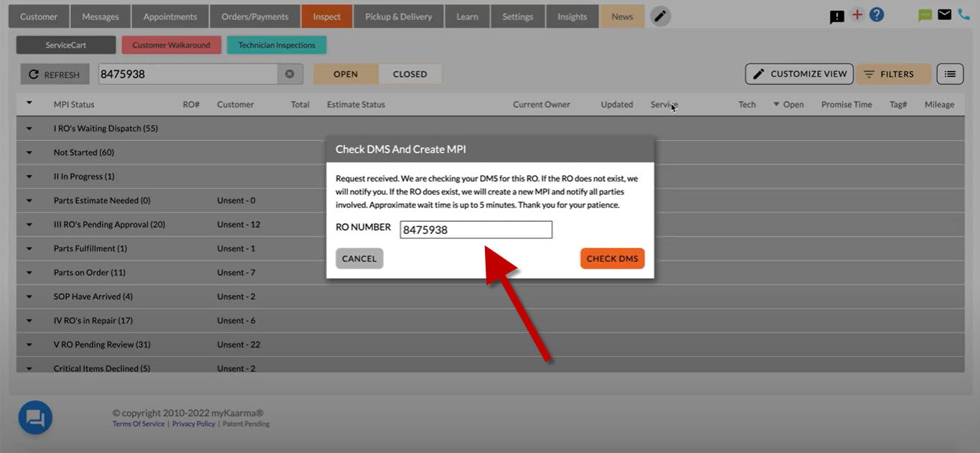Viewport: 980px width, 453px height.
Task: Open the list view menu icon
Action: [950, 74]
